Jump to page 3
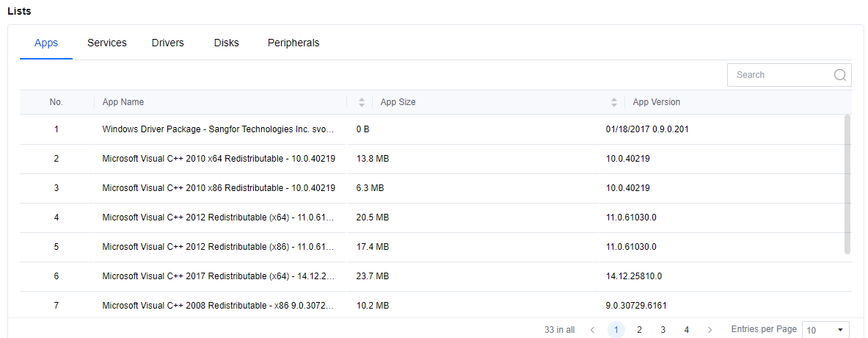This screenshot has height=338, width=868. (663, 330)
